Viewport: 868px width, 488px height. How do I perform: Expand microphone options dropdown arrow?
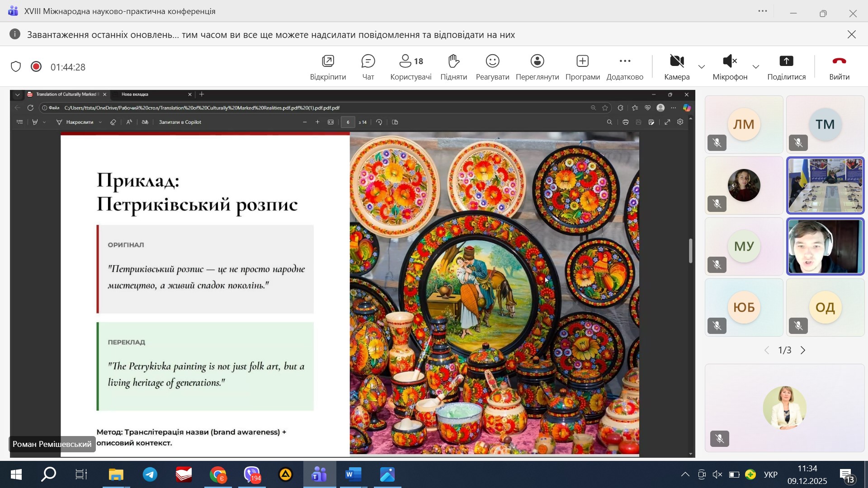point(756,67)
